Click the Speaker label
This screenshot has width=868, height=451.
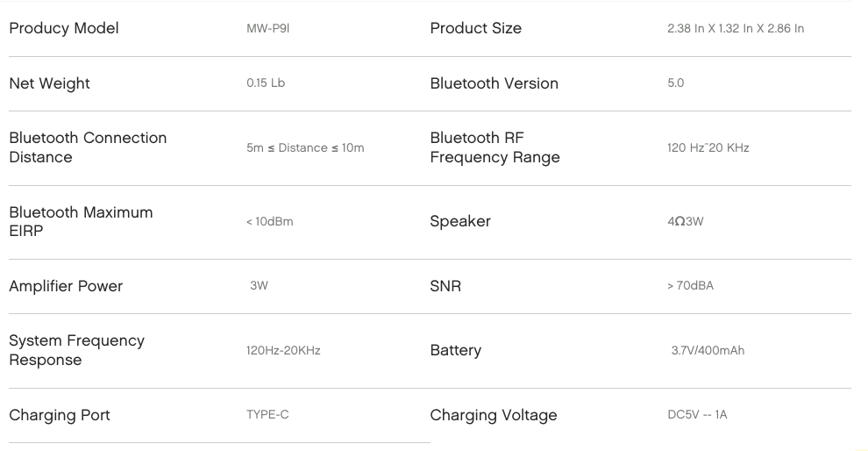[460, 221]
